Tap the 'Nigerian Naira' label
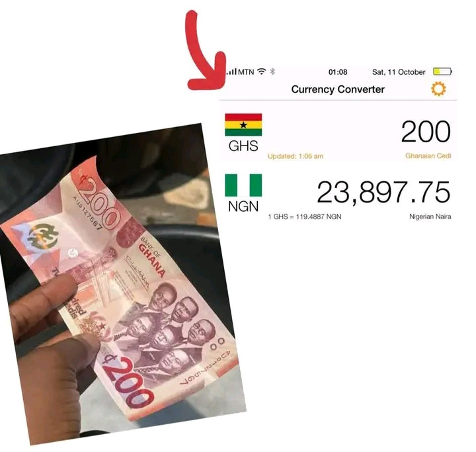476x452 pixels. click(430, 216)
